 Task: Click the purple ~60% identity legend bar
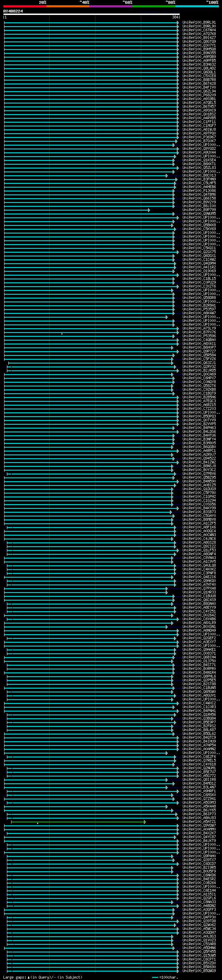(x=111, y=6)
